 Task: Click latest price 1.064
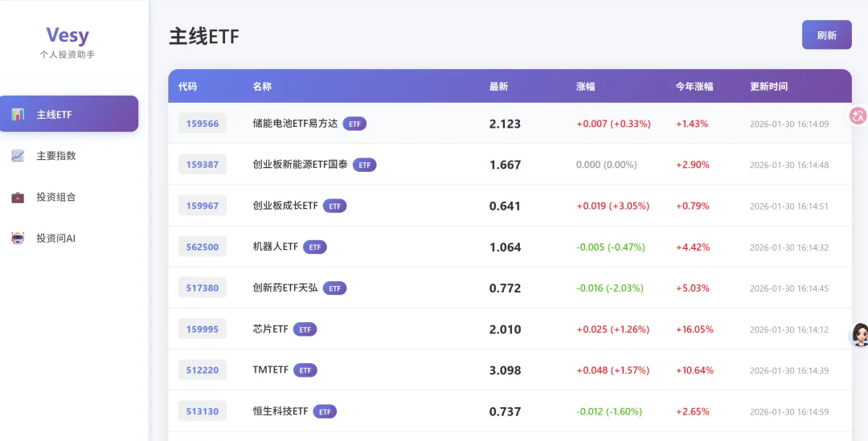pos(505,247)
